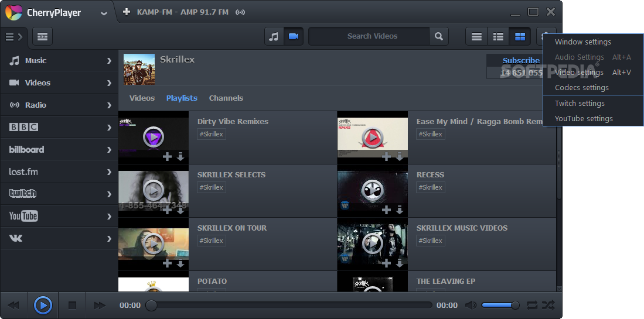This screenshot has height=319, width=644.
Task: Play the Dirty Vibe Remixes playlist
Action: pos(154,138)
